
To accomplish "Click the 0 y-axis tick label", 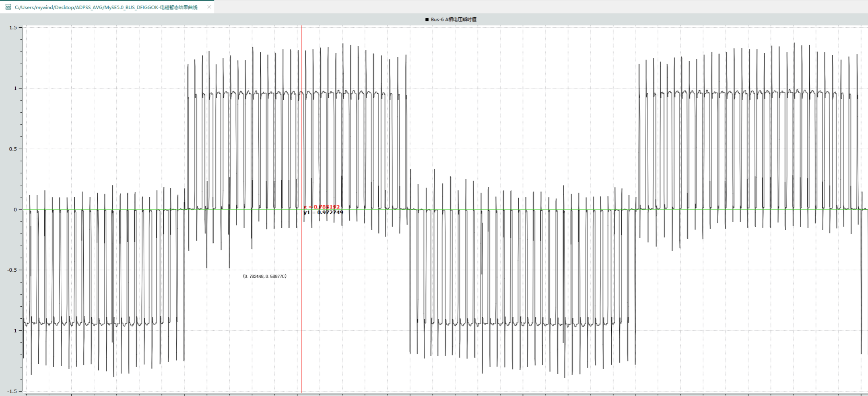I will pyautogui.click(x=15, y=210).
